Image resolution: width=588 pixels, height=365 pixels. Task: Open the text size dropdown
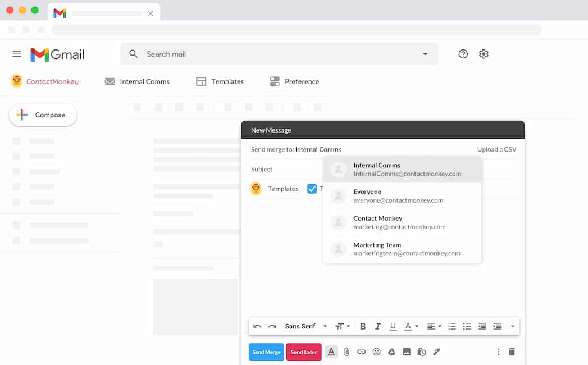pyautogui.click(x=343, y=326)
